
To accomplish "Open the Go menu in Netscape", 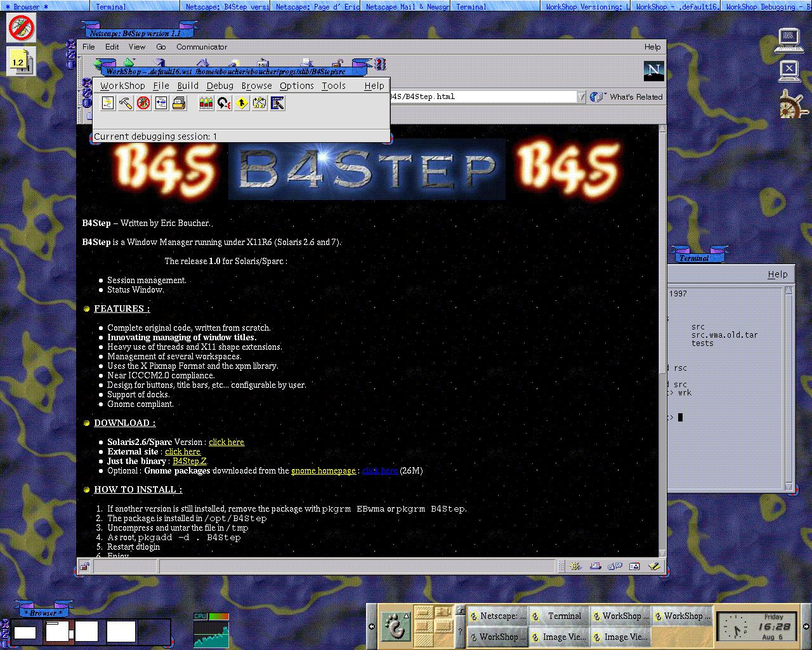I will coord(161,46).
